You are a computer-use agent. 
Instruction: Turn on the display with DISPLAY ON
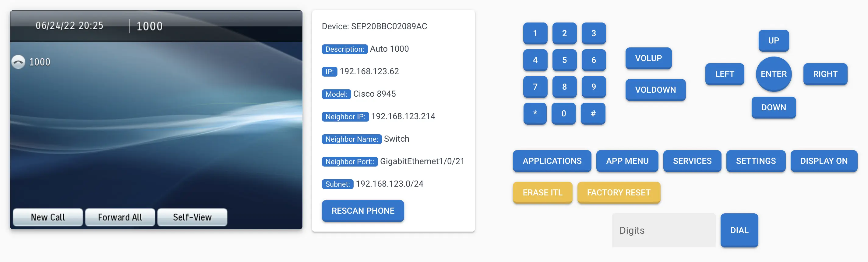pos(824,161)
